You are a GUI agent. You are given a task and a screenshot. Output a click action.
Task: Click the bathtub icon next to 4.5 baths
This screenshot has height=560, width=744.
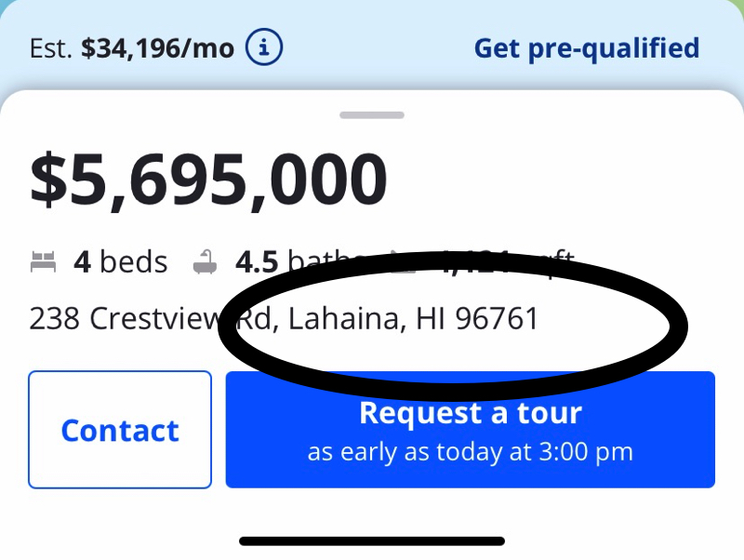coord(206,261)
